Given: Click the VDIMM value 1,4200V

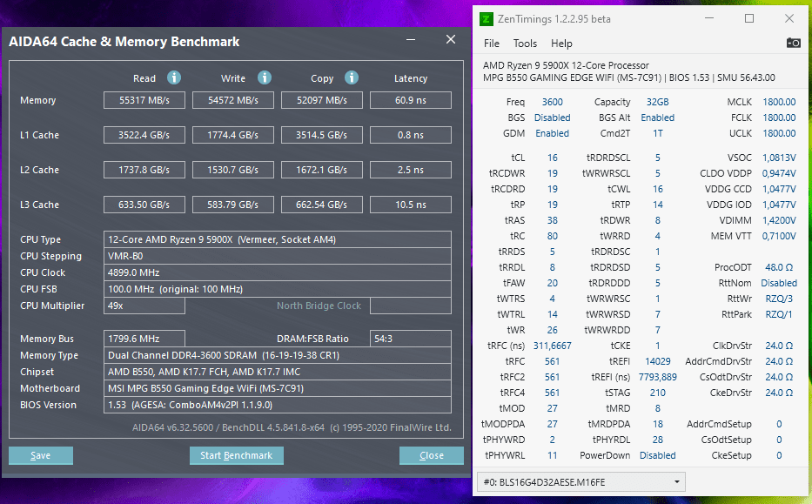Looking at the screenshot, I should [779, 220].
